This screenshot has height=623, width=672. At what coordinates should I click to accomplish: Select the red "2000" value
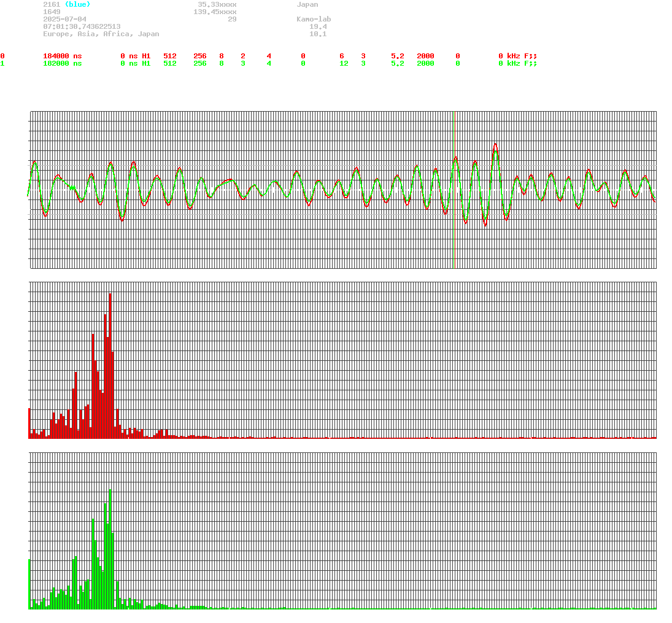coord(425,56)
